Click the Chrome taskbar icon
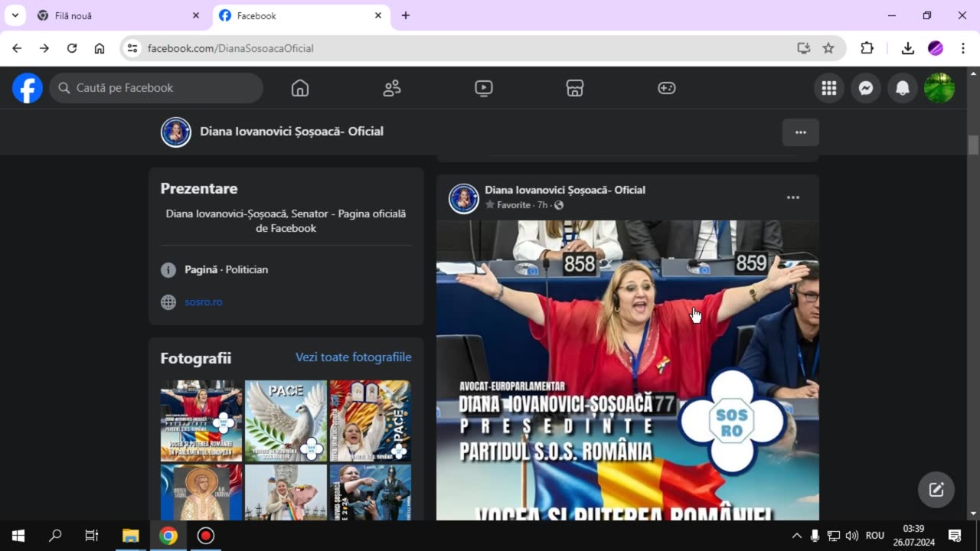Viewport: 980px width, 551px height. pos(168,536)
